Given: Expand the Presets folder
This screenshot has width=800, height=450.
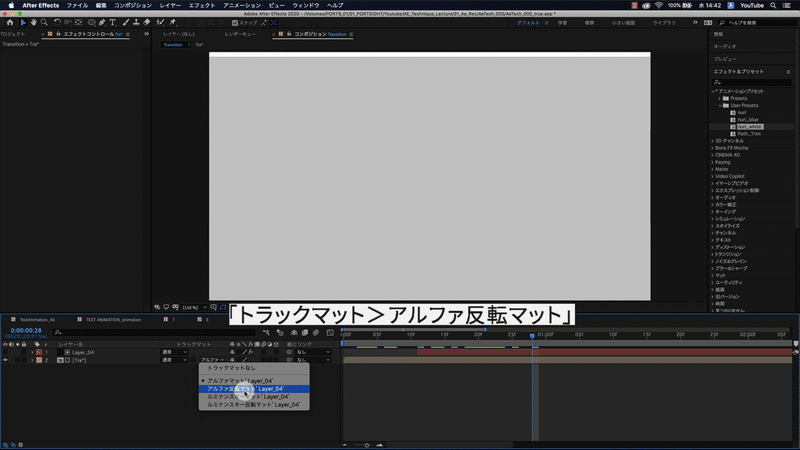Looking at the screenshot, I should (x=720, y=98).
